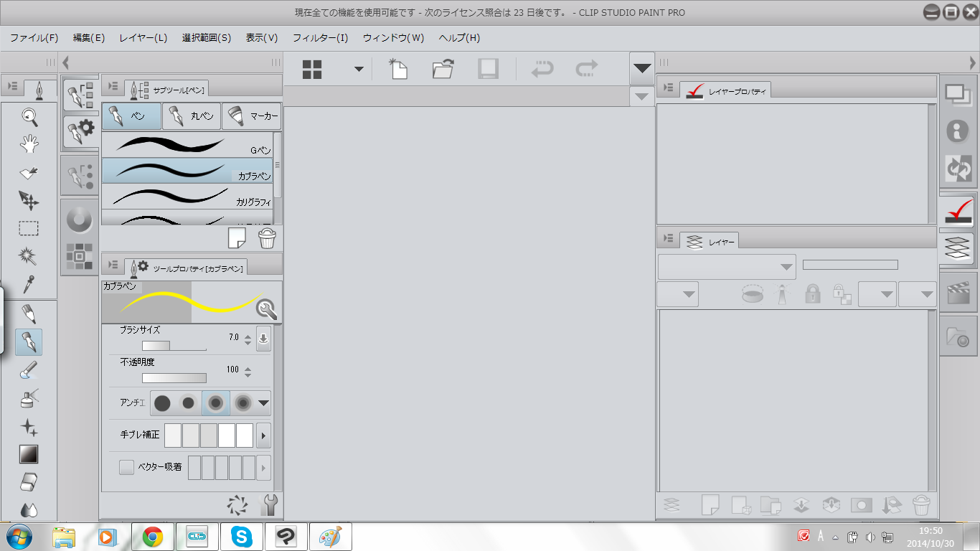Screen dimensions: 980x551
Task: Select the Eyedropper tool
Action: coord(29,284)
